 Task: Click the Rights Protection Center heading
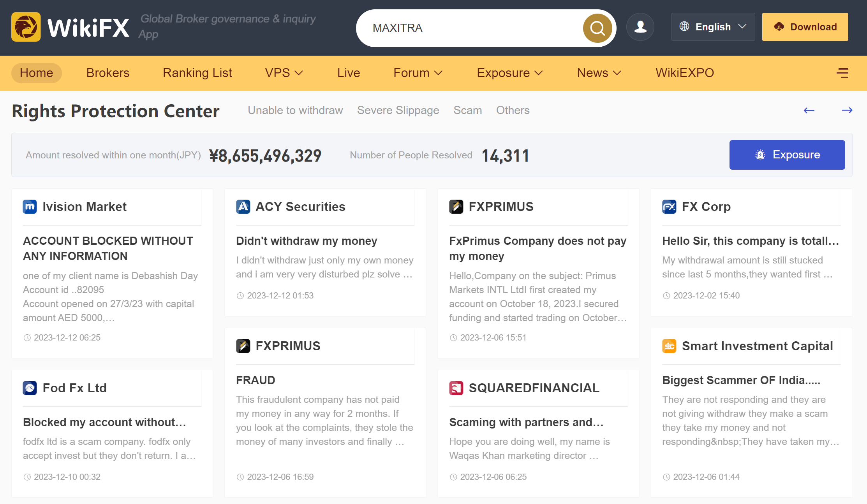point(116,111)
